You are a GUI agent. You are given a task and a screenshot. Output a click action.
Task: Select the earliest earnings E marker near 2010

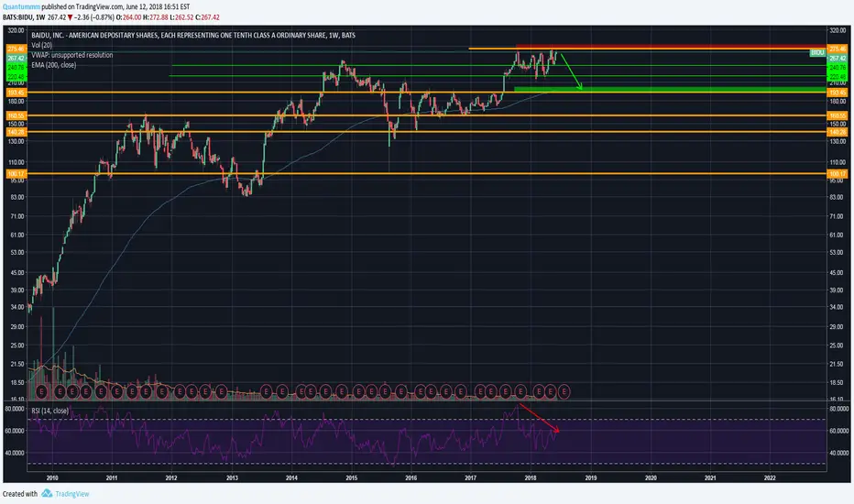[x=41, y=391]
